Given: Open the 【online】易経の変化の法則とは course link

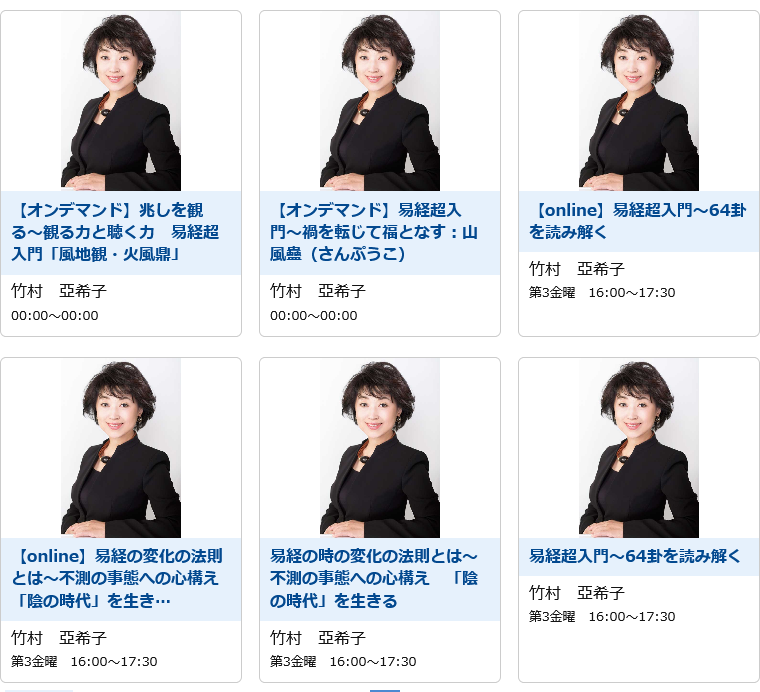Looking at the screenshot, I should [117, 579].
